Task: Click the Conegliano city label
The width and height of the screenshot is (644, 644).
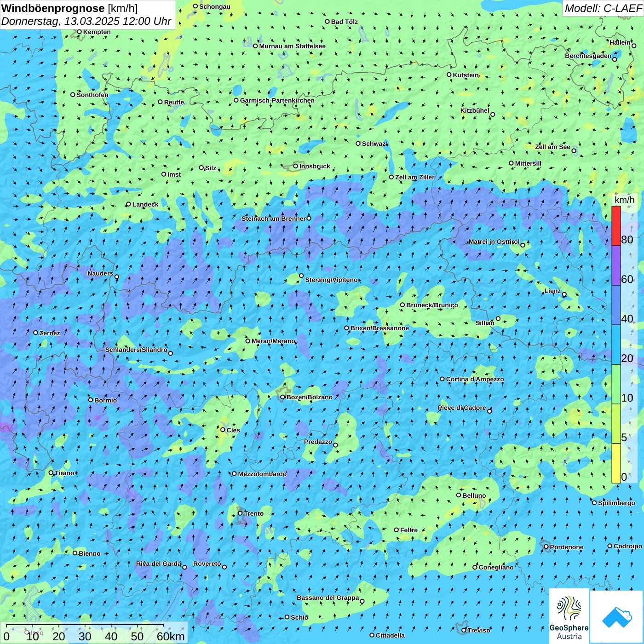Action: pyautogui.click(x=496, y=567)
